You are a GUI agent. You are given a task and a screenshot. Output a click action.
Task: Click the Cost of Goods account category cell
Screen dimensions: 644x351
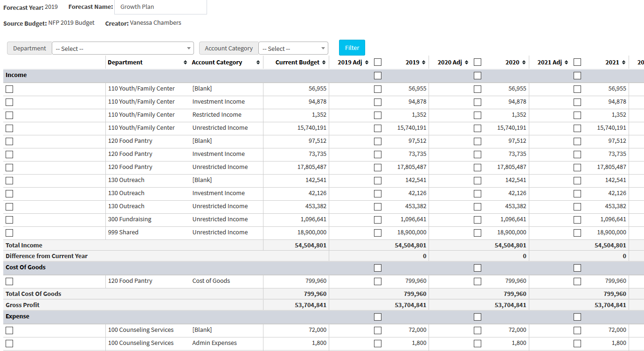[211, 281]
